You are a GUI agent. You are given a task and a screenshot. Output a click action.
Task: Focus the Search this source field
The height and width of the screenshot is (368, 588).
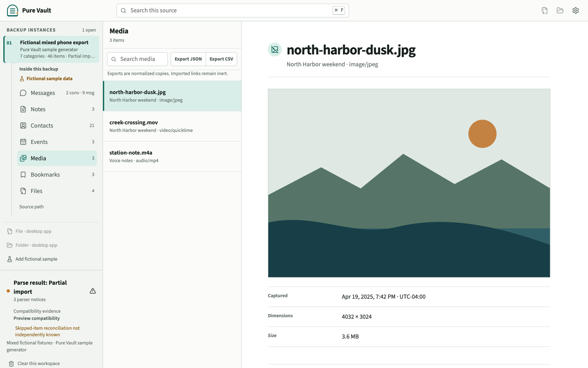tap(233, 11)
